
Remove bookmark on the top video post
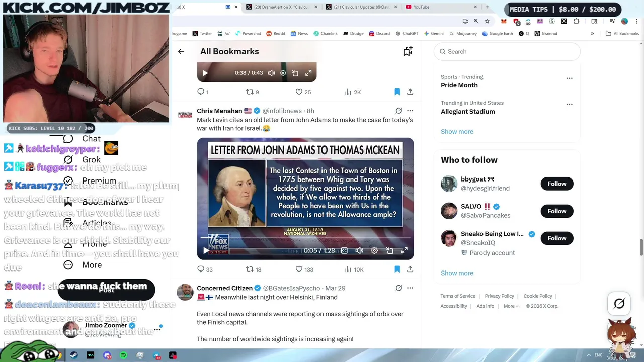(397, 92)
